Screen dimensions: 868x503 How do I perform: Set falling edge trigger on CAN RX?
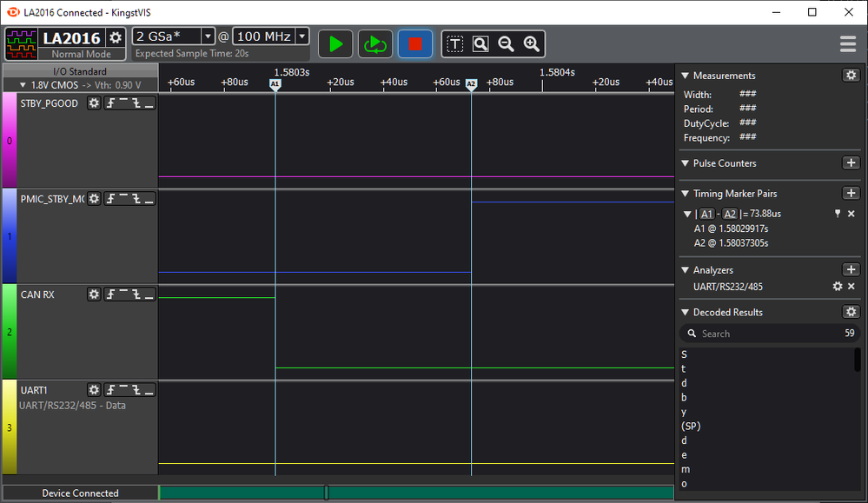pyautogui.click(x=136, y=295)
